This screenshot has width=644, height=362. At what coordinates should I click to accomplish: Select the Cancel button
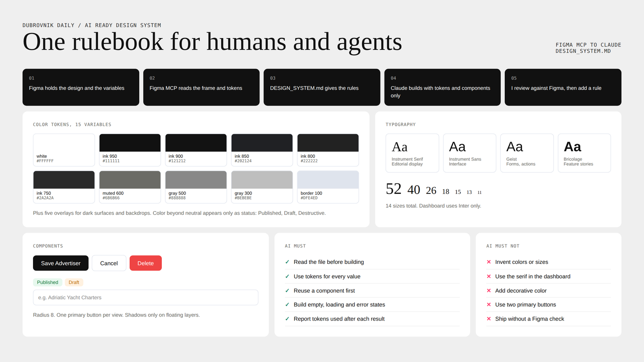pyautogui.click(x=109, y=263)
